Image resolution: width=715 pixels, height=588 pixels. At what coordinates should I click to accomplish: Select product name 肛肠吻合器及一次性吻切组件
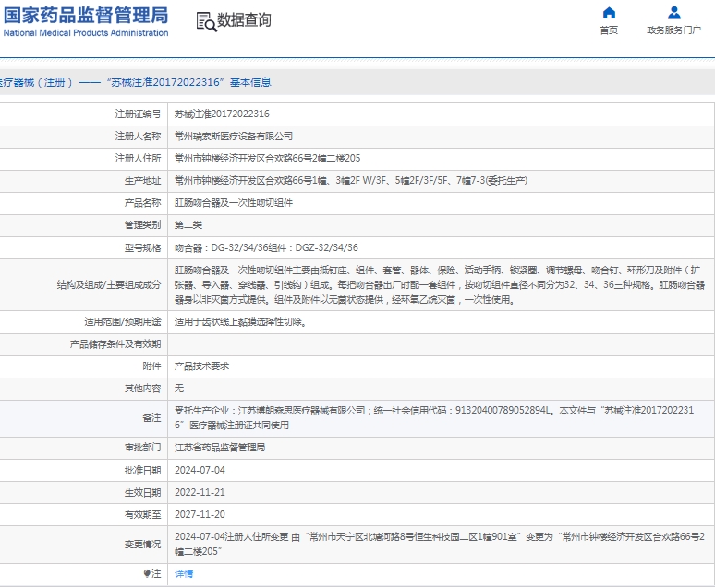tap(234, 203)
